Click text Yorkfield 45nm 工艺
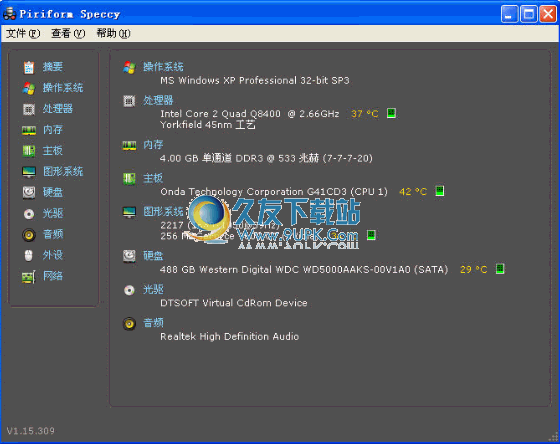Screen dimensions: 560x444 (208, 125)
